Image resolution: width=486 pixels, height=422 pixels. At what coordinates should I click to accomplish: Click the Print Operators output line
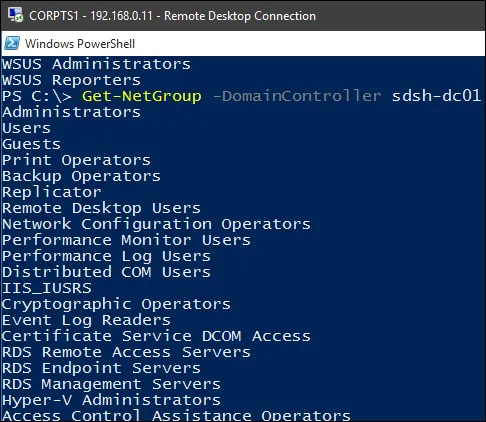tap(76, 160)
